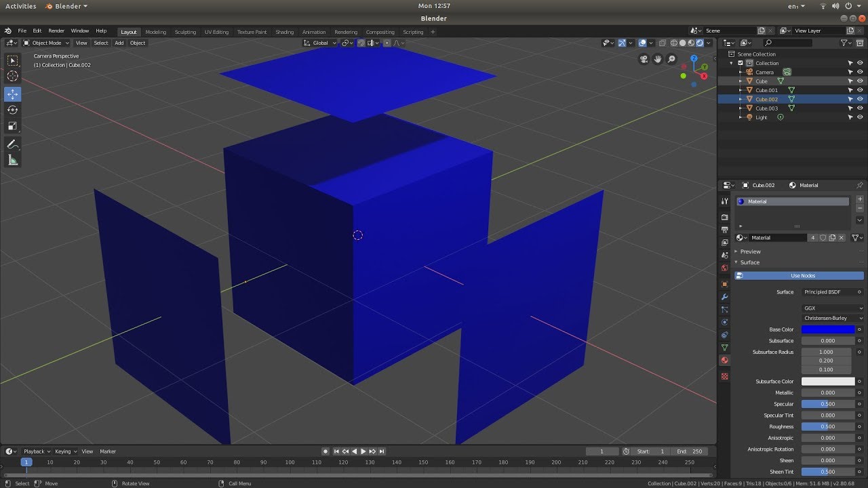
Task: Click the Subsurface Color white swatch
Action: click(828, 382)
